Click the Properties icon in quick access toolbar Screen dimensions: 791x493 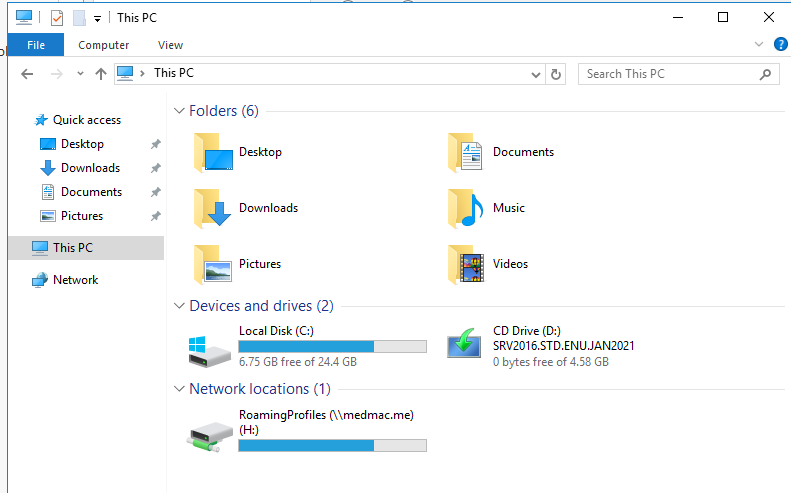[57, 18]
